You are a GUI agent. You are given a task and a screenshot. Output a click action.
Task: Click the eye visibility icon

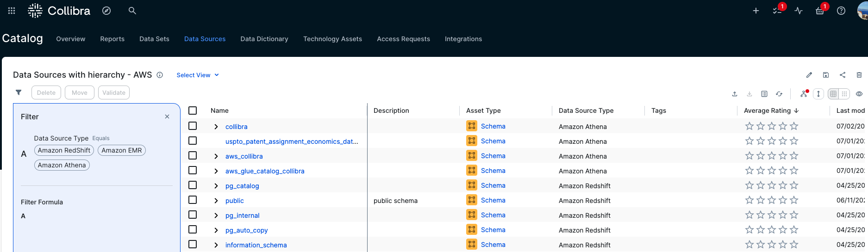(859, 94)
